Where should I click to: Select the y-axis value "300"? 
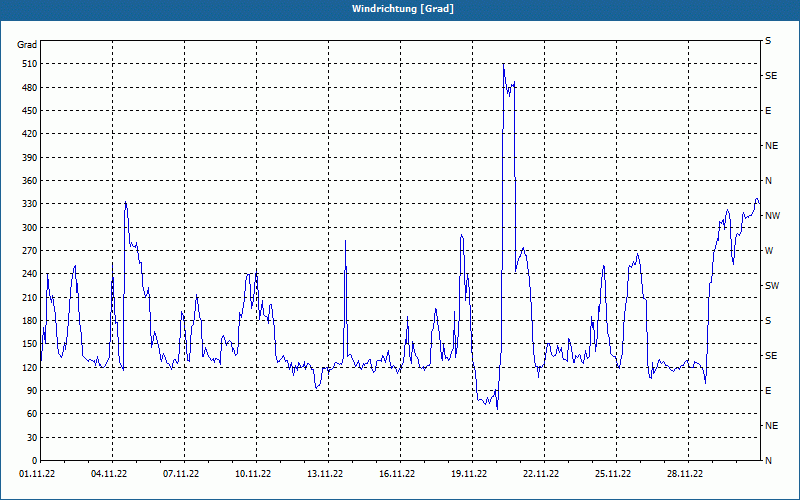[x=30, y=228]
